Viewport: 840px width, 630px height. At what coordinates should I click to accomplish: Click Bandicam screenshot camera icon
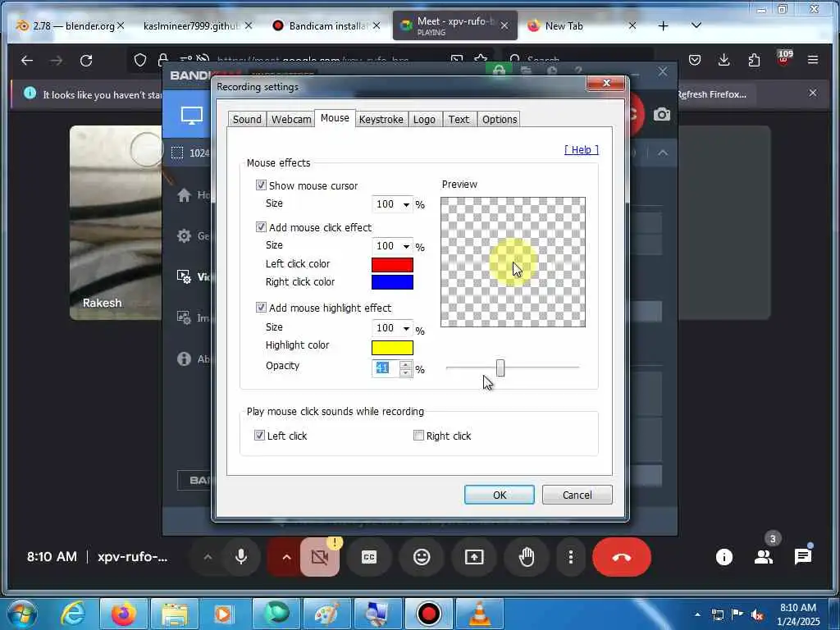662,114
